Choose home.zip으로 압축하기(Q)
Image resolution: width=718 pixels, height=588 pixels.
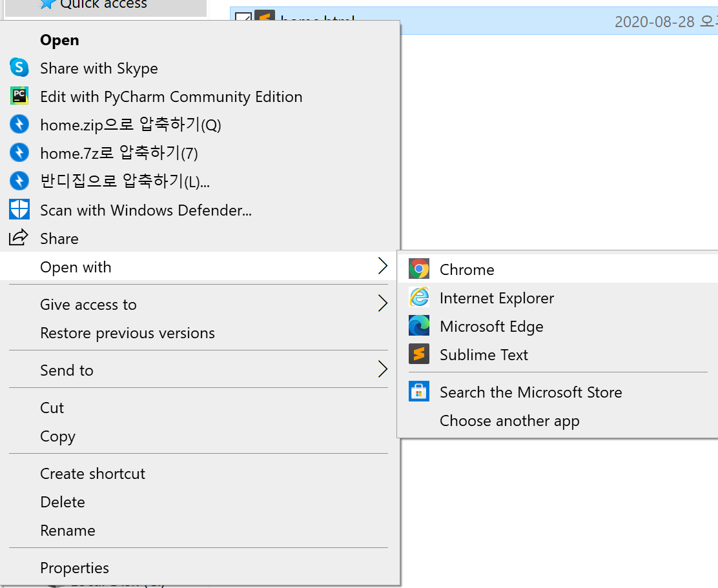pyautogui.click(x=200, y=125)
